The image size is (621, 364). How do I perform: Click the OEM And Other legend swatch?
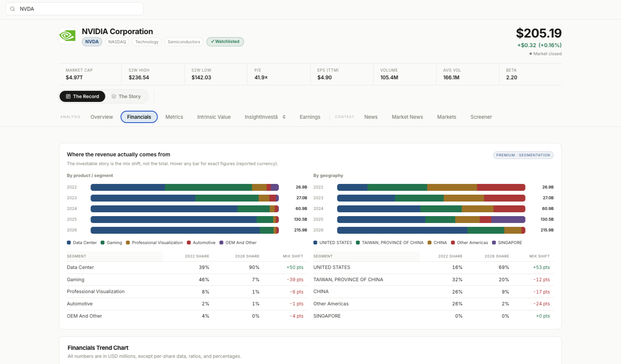pos(222,243)
